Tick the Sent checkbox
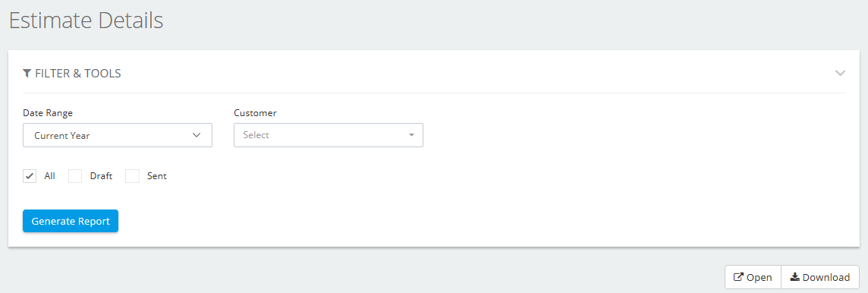 (x=132, y=176)
